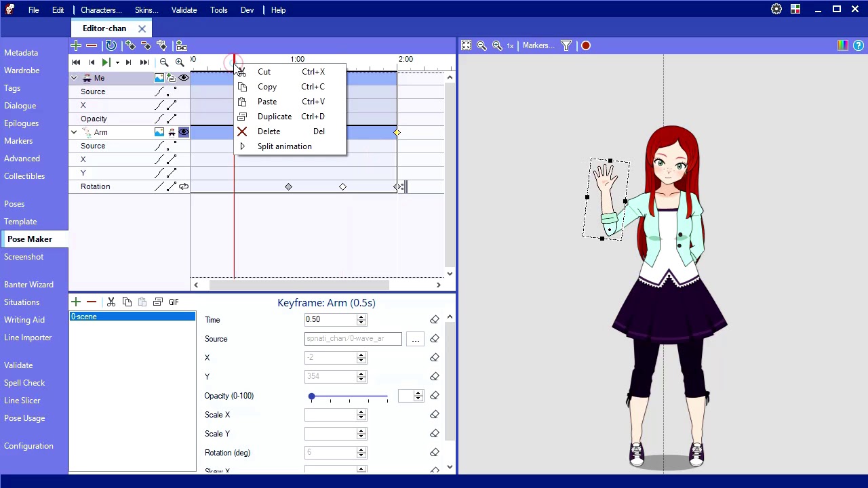This screenshot has height=488, width=868.
Task: Zoom out the timeline
Action: click(164, 62)
